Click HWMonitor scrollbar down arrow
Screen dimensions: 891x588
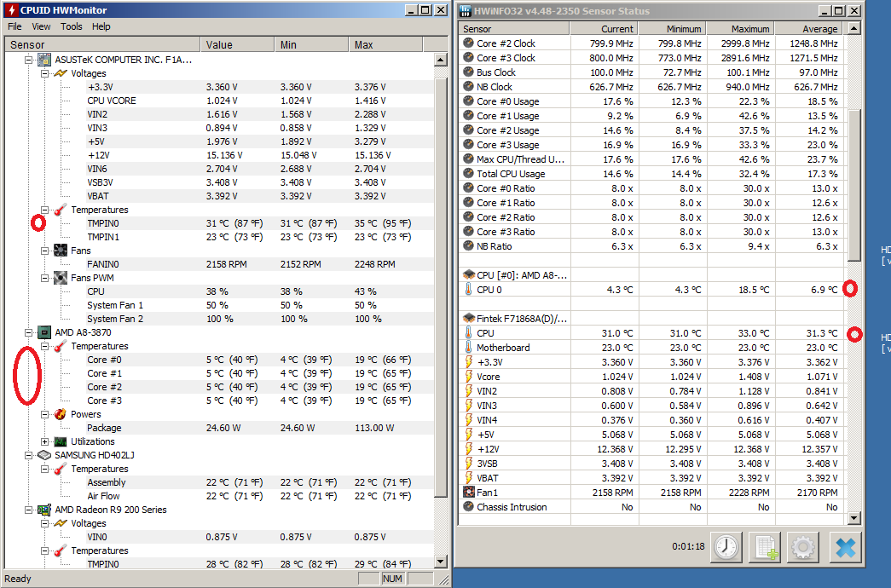[441, 562]
